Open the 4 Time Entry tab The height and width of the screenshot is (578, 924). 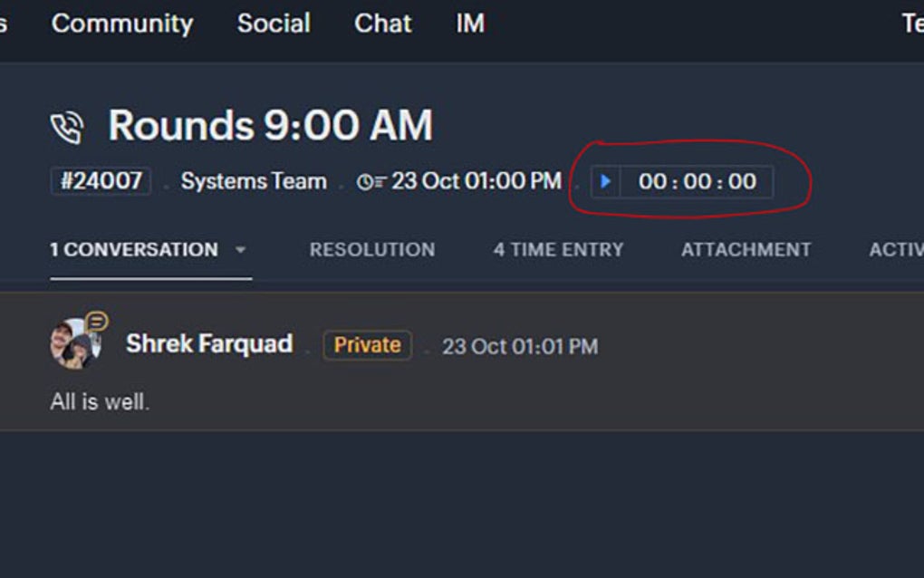(x=558, y=250)
